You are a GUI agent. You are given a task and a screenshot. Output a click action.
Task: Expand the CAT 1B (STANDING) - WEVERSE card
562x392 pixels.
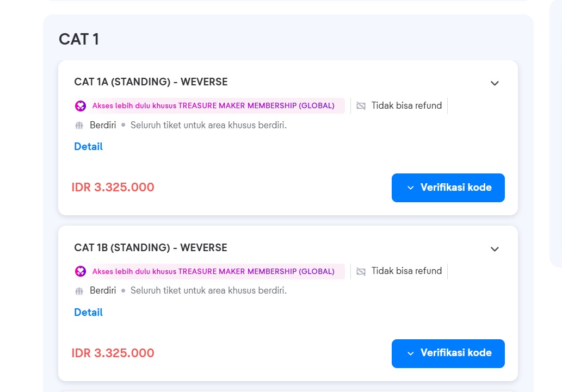tap(495, 249)
